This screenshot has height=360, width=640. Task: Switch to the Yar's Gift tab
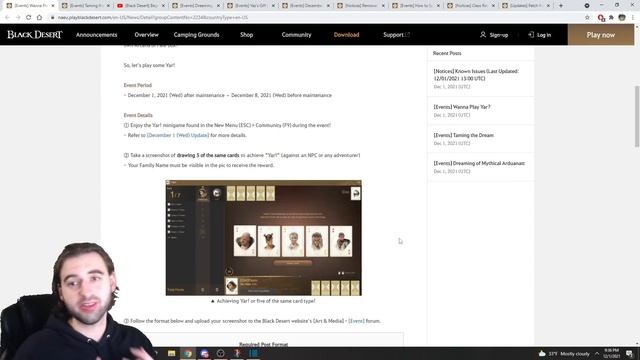[x=250, y=6]
